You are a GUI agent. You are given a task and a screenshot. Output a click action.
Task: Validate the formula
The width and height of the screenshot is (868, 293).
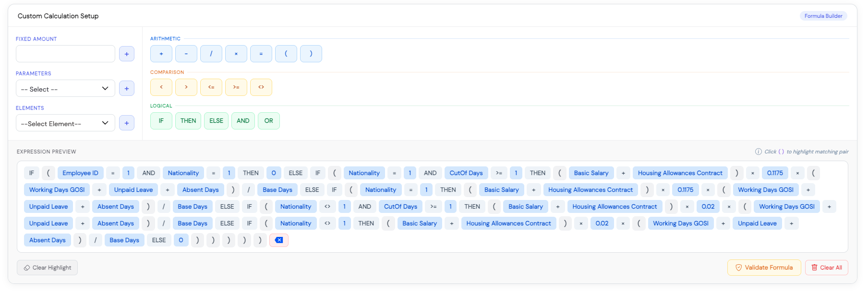click(x=764, y=268)
